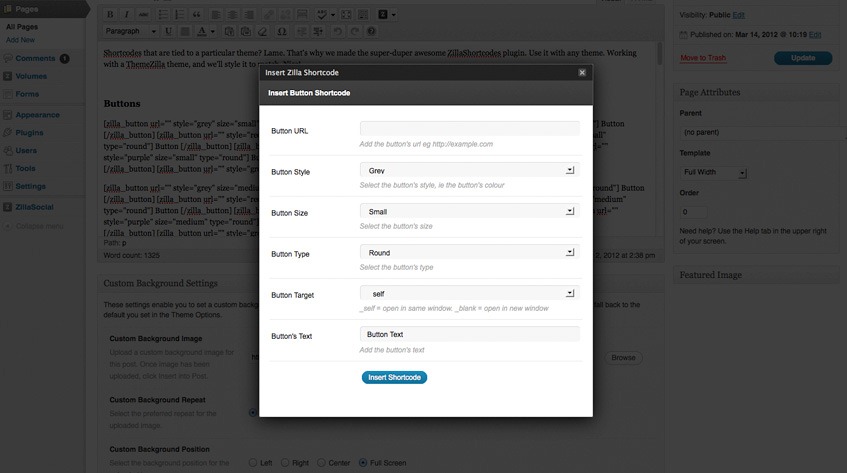Image resolution: width=847 pixels, height=473 pixels.
Task: Switch to fullscreen editing mode
Action: coord(346,15)
